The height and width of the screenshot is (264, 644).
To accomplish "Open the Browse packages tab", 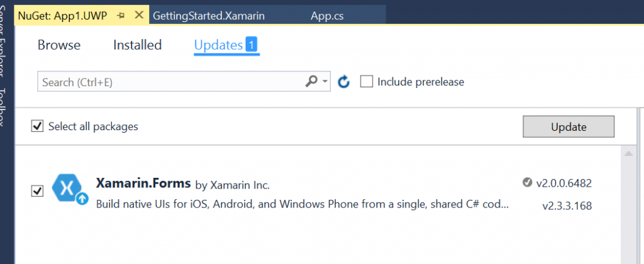I will [59, 45].
